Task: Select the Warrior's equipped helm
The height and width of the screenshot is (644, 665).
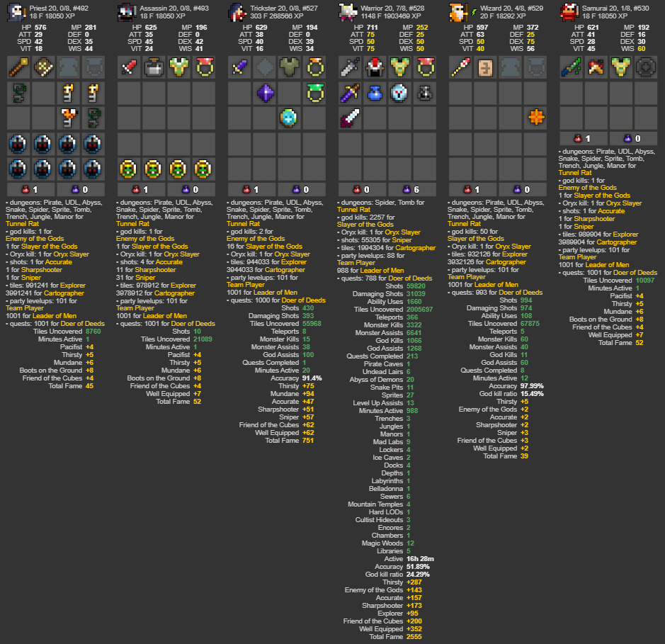Action: coord(375,67)
